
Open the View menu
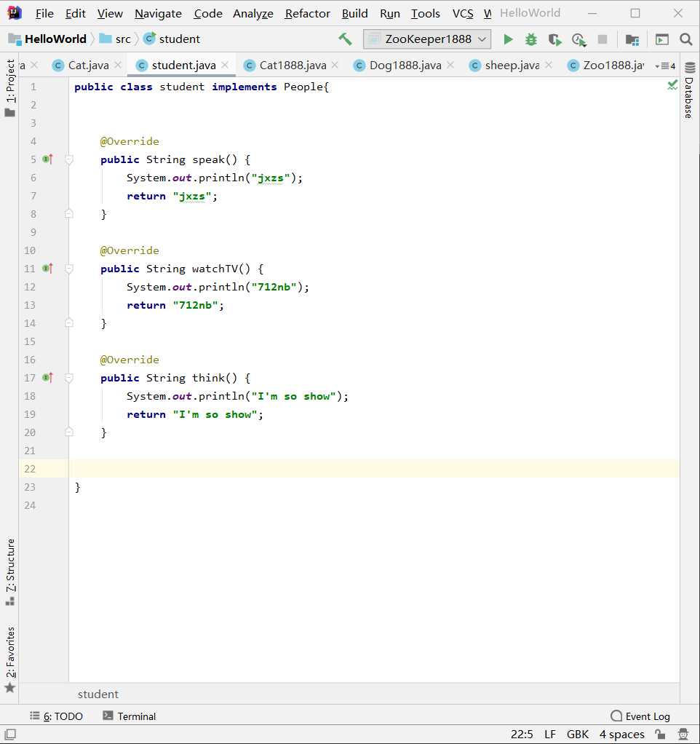[110, 14]
